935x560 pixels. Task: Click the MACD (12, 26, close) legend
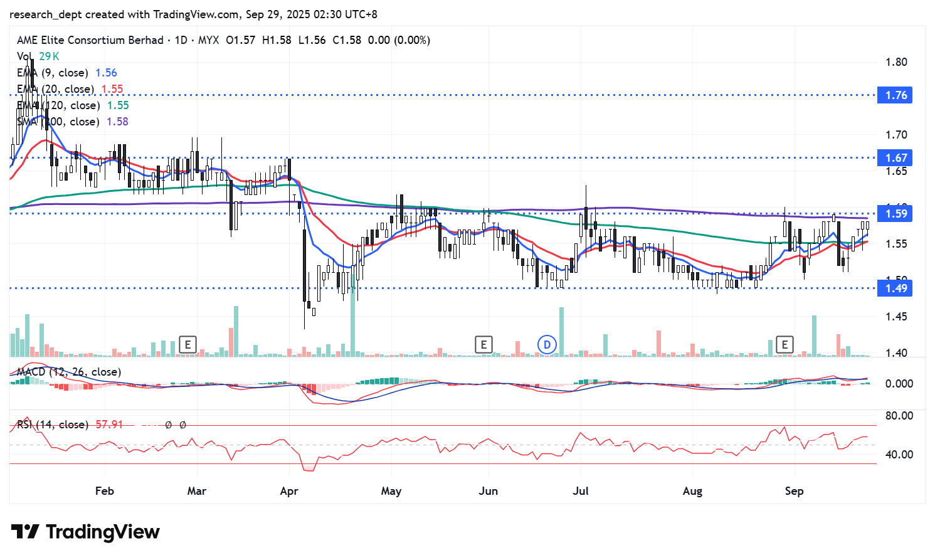click(69, 372)
